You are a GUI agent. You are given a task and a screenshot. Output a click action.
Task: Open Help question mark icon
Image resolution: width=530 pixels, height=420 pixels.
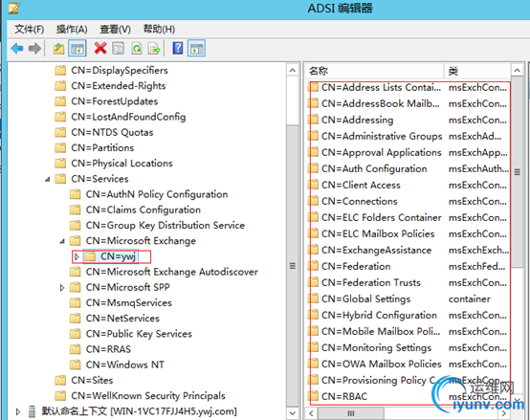(x=177, y=49)
